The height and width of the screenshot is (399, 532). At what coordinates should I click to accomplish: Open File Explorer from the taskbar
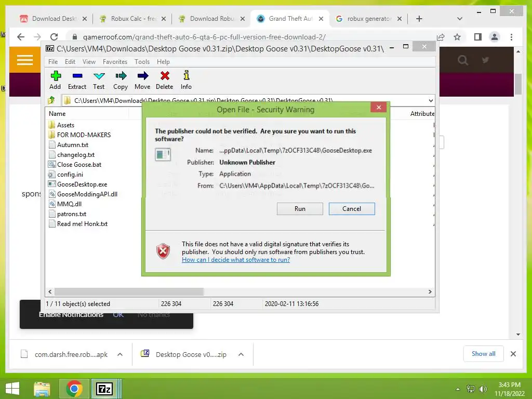(42, 389)
